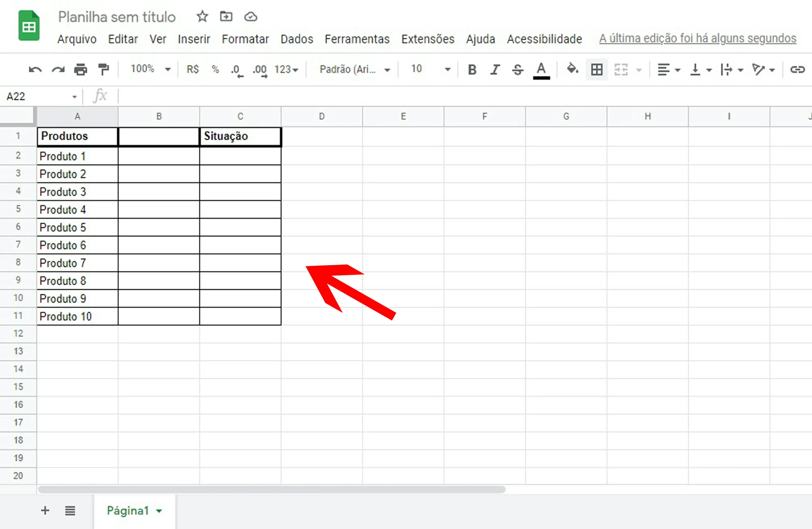
Task: Open the font size 10 dropdown
Action: point(431,69)
